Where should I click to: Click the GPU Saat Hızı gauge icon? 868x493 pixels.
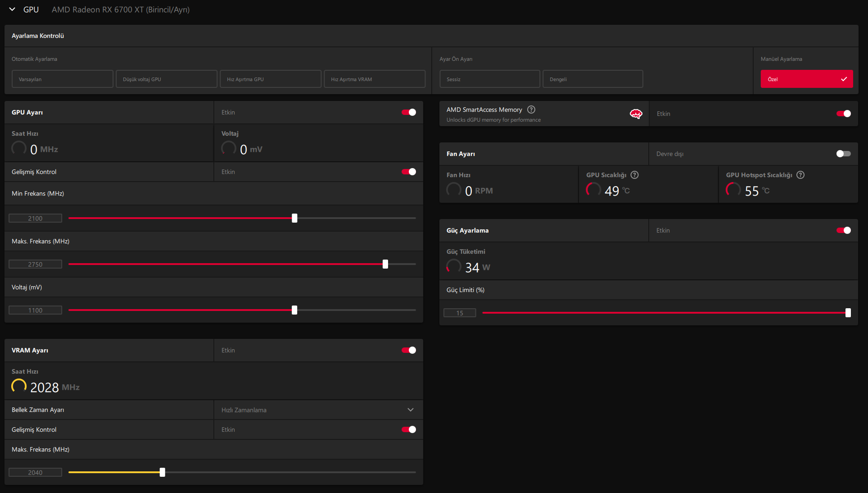click(x=19, y=148)
